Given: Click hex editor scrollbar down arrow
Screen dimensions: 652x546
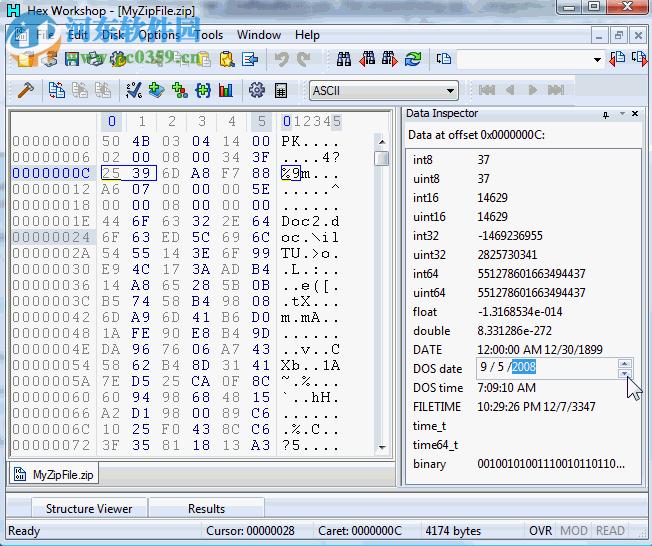Looking at the screenshot, I should (x=382, y=447).
